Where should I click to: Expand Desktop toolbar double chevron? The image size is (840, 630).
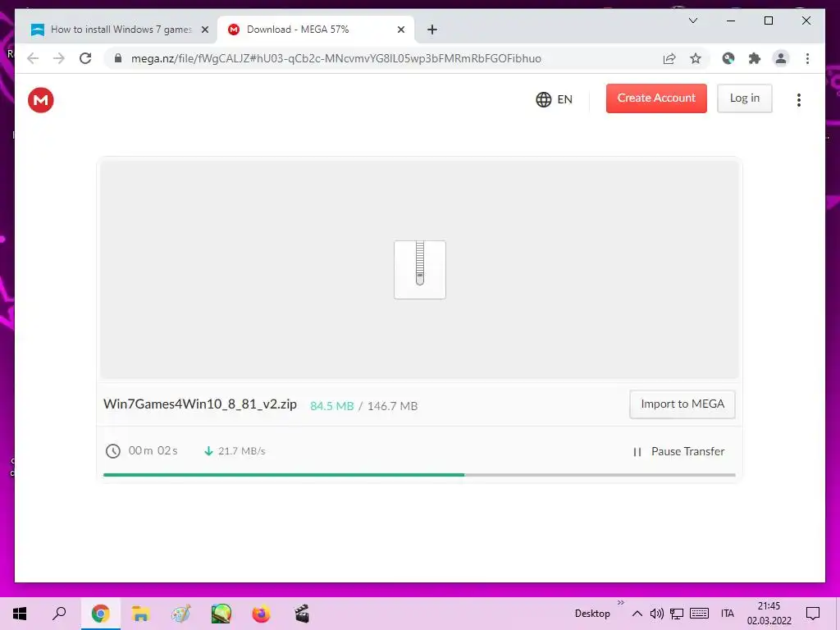[620, 603]
